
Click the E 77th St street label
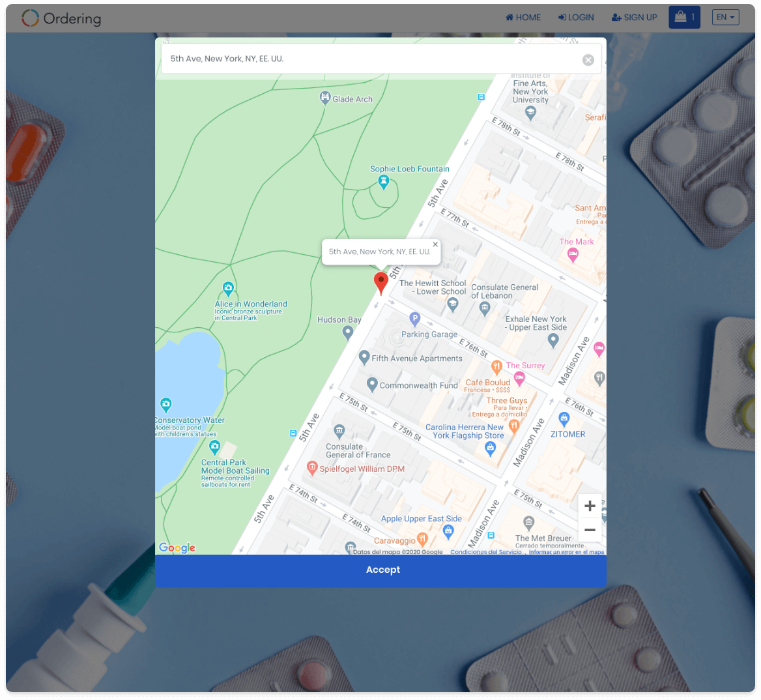pyautogui.click(x=455, y=218)
